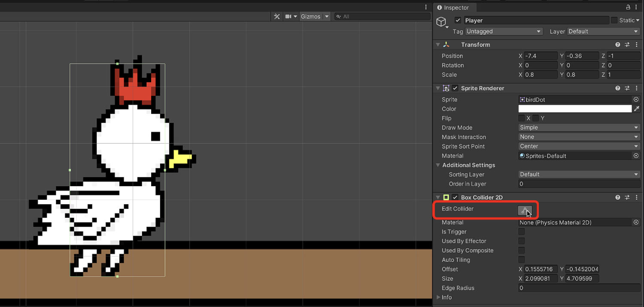
Task: Enable the Used By Effector checkbox
Action: click(521, 241)
